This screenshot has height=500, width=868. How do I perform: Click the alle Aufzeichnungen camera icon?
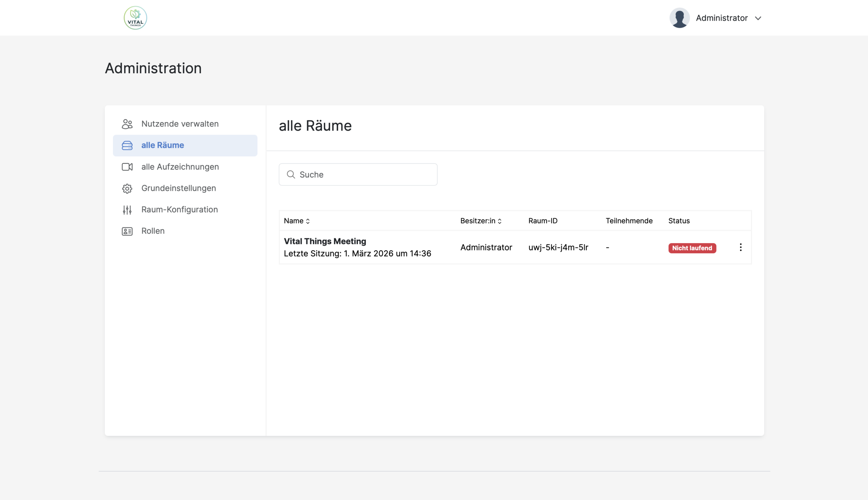pos(127,167)
